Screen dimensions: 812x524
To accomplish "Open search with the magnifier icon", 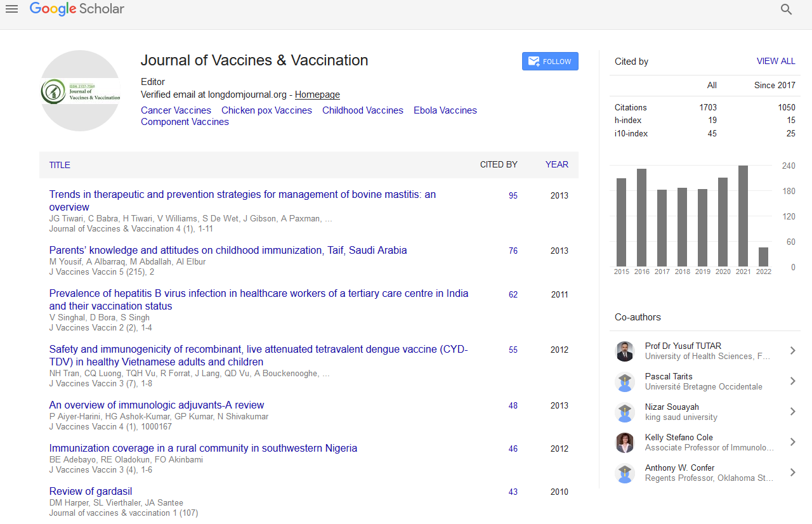I will 787,10.
